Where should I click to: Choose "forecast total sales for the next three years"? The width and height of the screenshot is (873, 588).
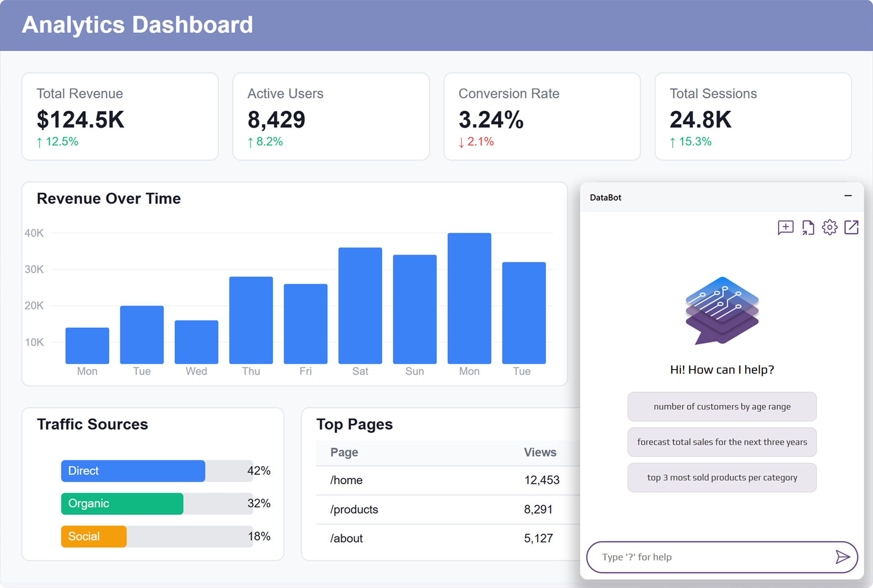(722, 442)
